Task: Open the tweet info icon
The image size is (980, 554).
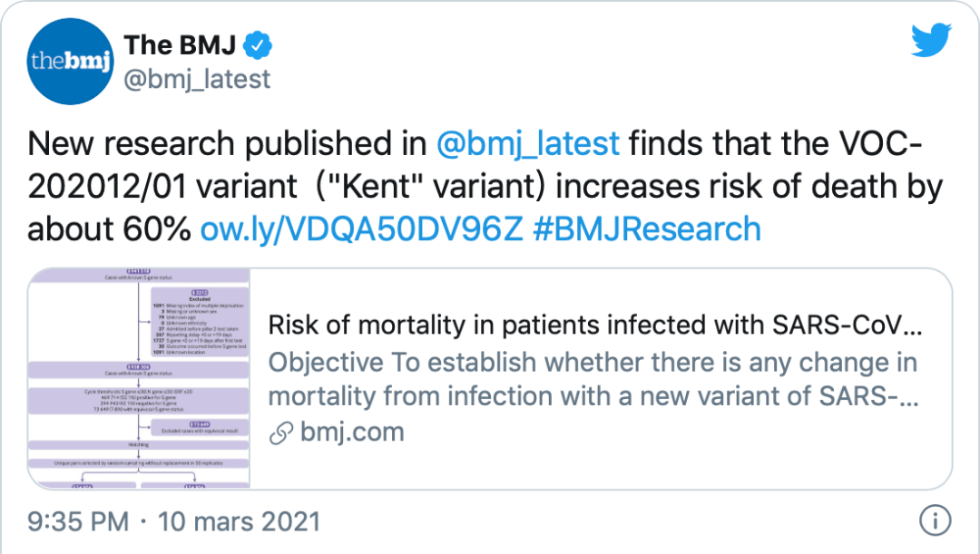Action: [934, 521]
